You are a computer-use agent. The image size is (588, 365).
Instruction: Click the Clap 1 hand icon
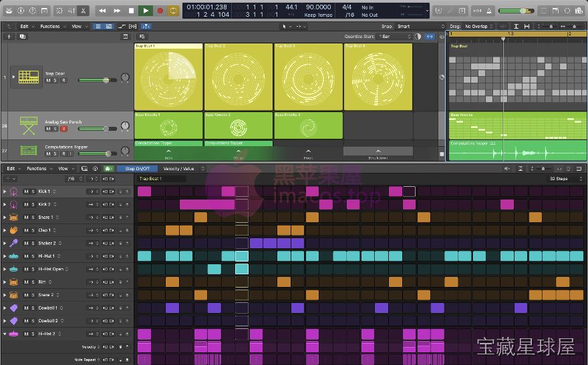[x=13, y=230]
